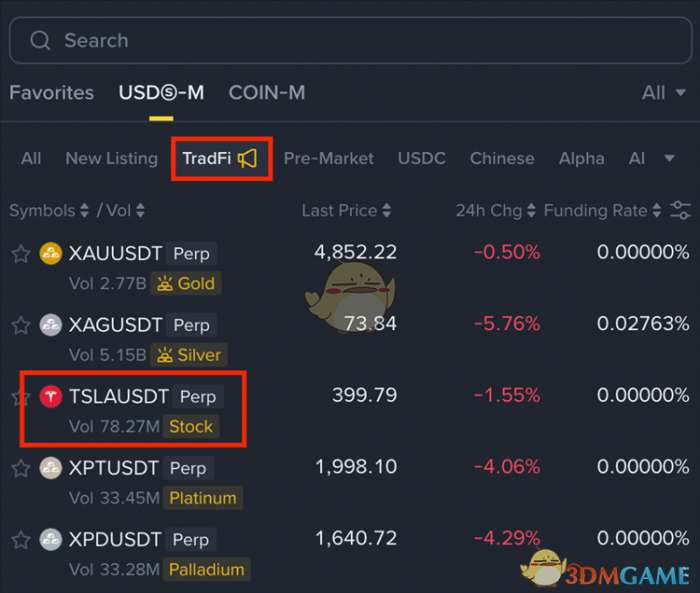Click the Tesla logo beside TSLAUSDT
This screenshot has width=700, height=593.
coord(50,397)
